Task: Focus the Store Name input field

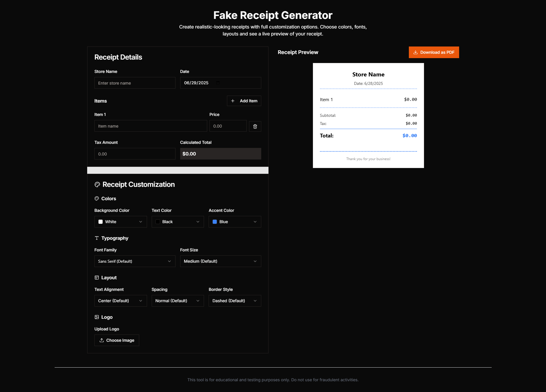Action: tap(135, 83)
